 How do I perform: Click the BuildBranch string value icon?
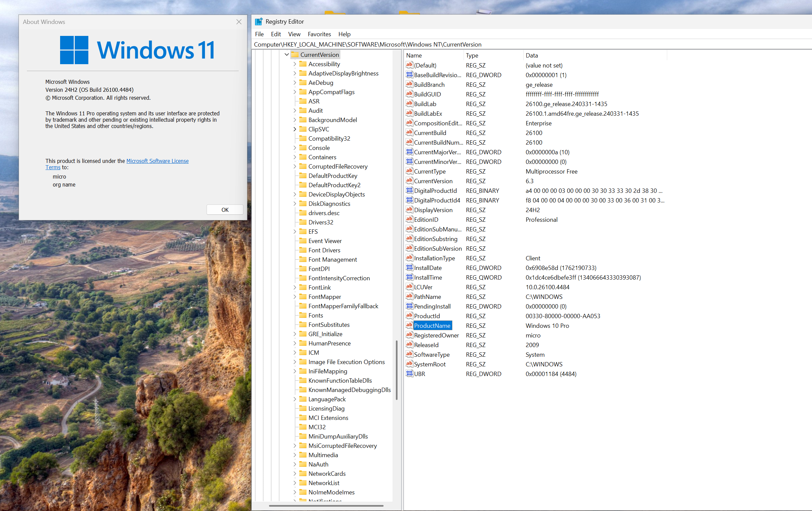409,84
